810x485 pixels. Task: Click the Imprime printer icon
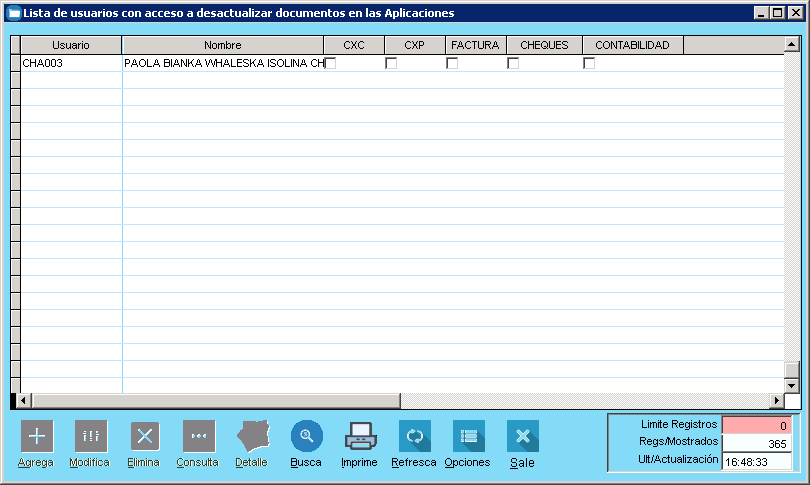pyautogui.click(x=360, y=436)
